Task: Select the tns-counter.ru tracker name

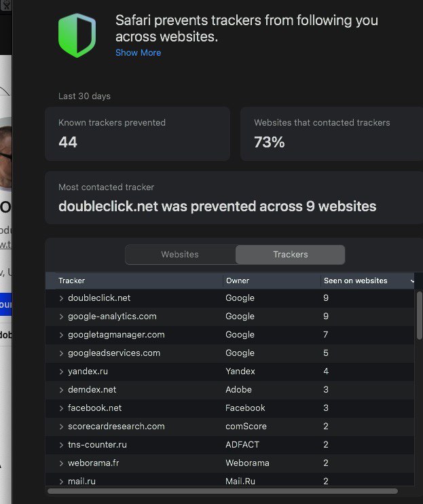Action: 97,444
